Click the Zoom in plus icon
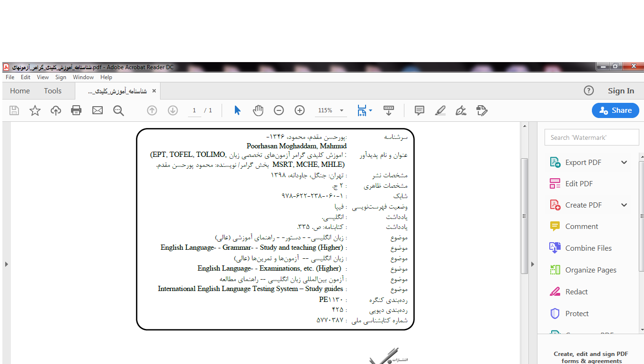The width and height of the screenshot is (644, 364). pyautogui.click(x=300, y=110)
